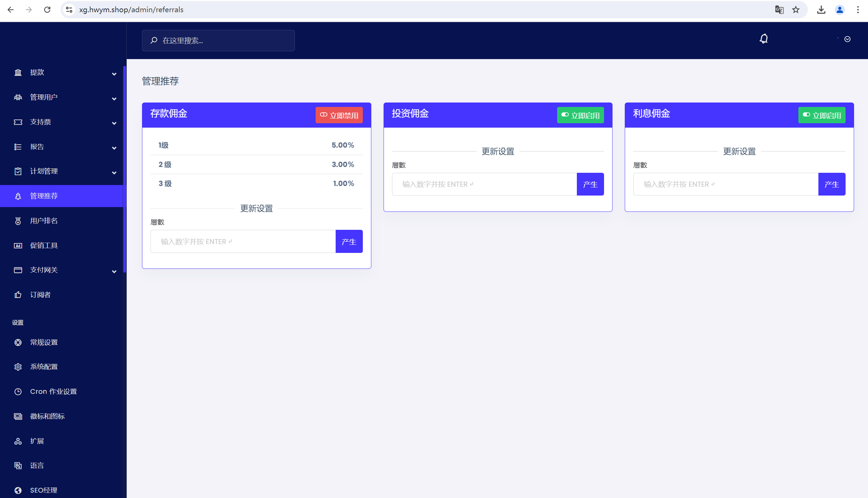Open 用户排名 menu item
Viewport: 868px width, 498px height.
(x=61, y=221)
